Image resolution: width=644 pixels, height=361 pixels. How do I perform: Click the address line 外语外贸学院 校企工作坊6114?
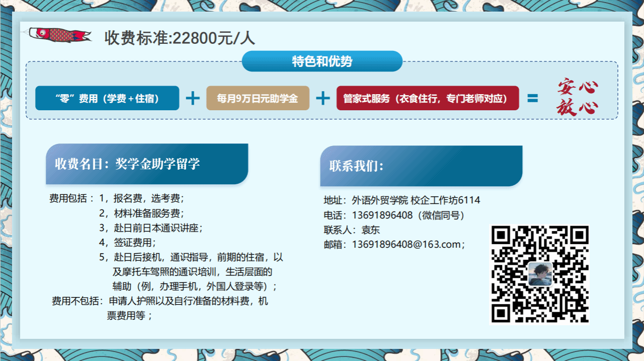coord(401,200)
